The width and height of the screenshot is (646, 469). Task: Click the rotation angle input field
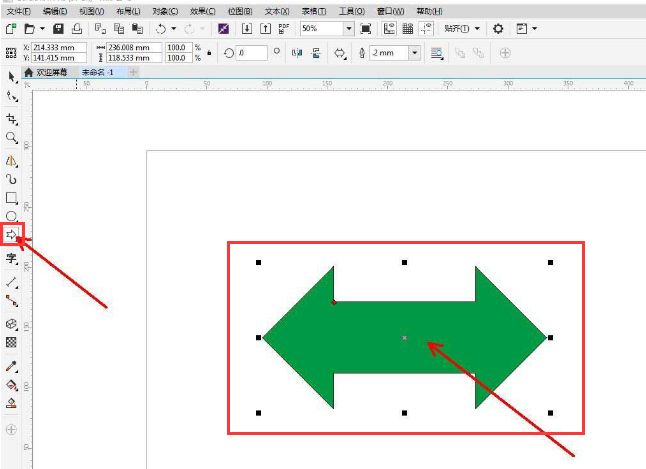(251, 52)
